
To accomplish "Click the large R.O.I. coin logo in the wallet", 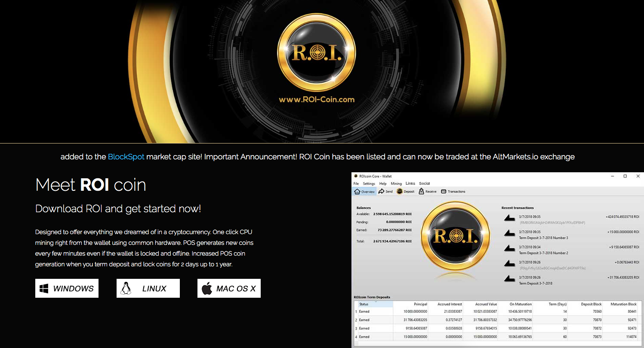I will pos(455,236).
